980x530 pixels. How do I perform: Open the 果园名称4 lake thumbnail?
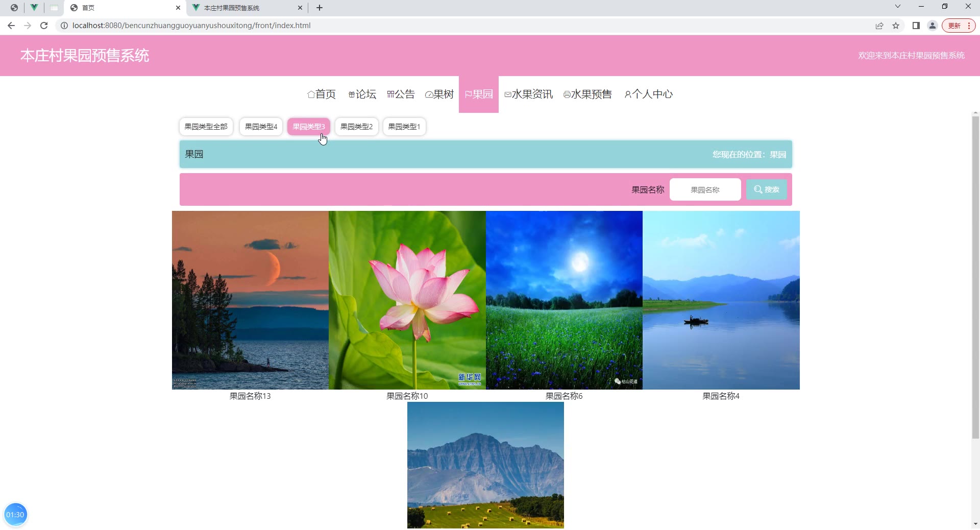[x=721, y=300]
